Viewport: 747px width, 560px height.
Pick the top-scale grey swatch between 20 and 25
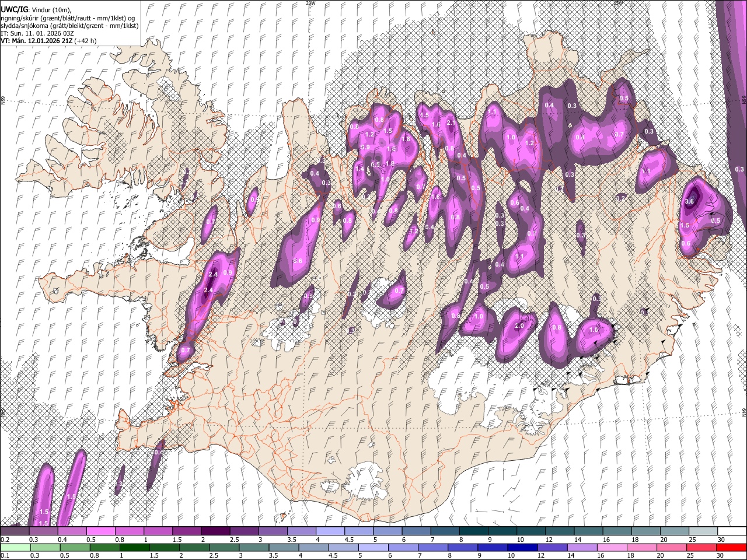click(675, 531)
